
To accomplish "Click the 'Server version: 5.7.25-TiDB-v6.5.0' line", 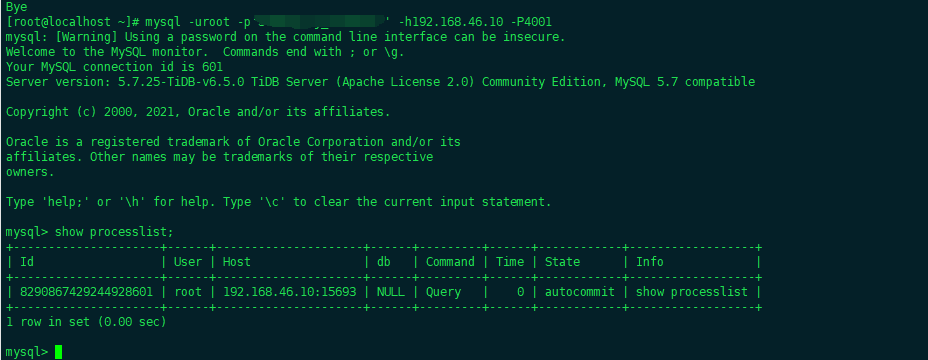I will pyautogui.click(x=381, y=82).
